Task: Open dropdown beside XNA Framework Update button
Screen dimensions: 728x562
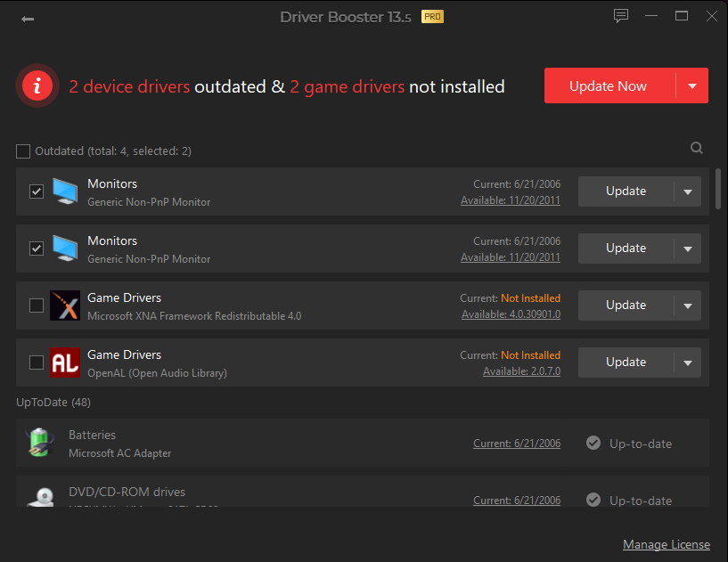Action: click(x=688, y=305)
